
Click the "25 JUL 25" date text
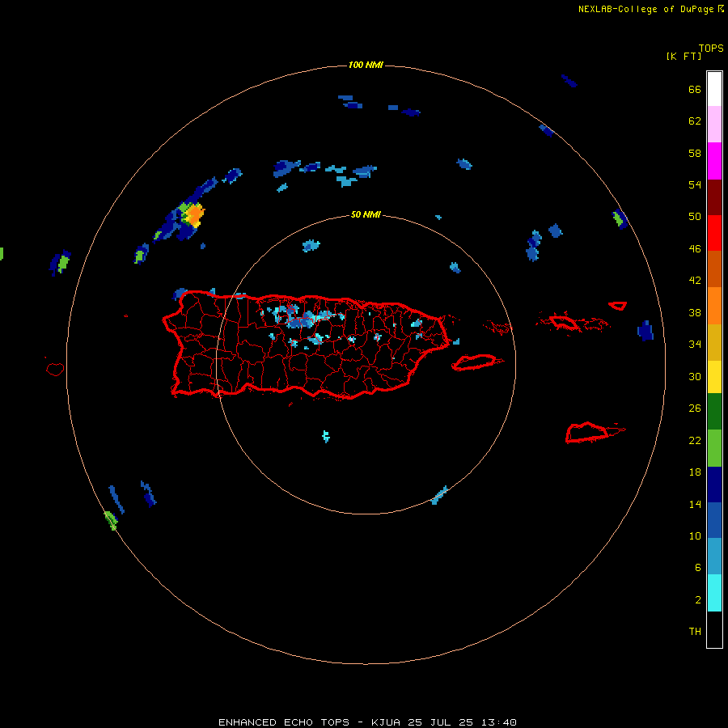441,722
